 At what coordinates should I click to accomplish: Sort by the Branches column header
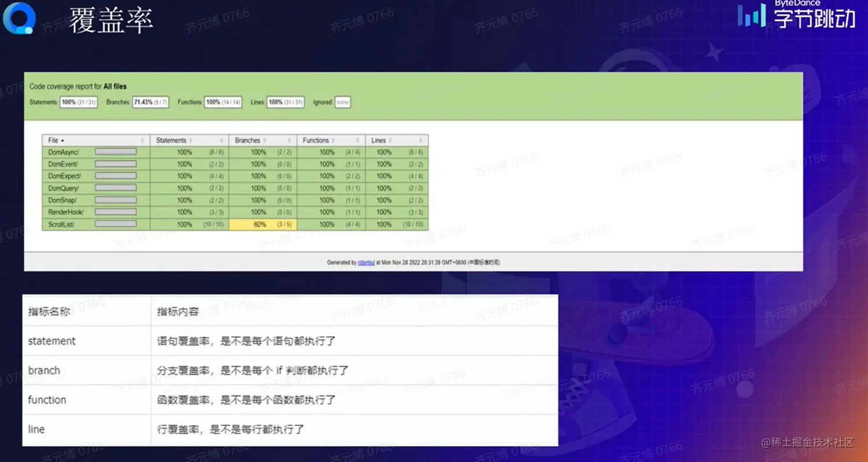coord(263,140)
